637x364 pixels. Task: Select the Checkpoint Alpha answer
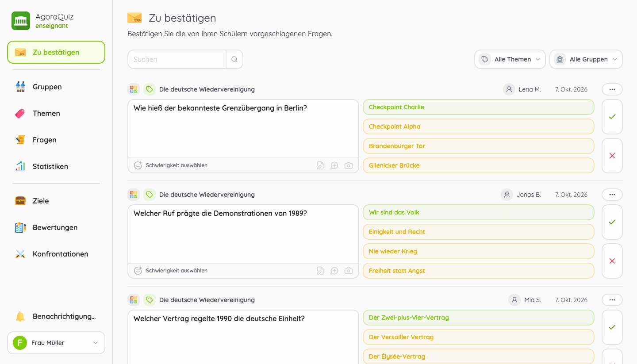479,126
